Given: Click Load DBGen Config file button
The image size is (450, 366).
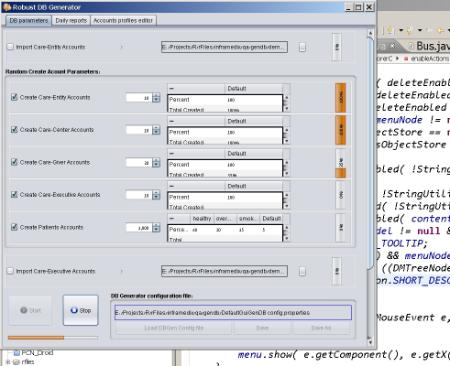Looking at the screenshot, I should pos(174,328).
